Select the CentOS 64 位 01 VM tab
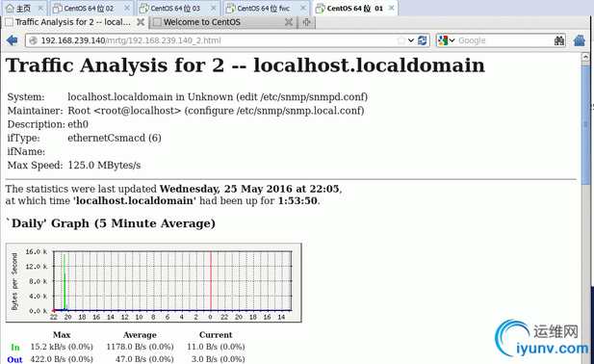594x364 pixels. click(x=355, y=8)
